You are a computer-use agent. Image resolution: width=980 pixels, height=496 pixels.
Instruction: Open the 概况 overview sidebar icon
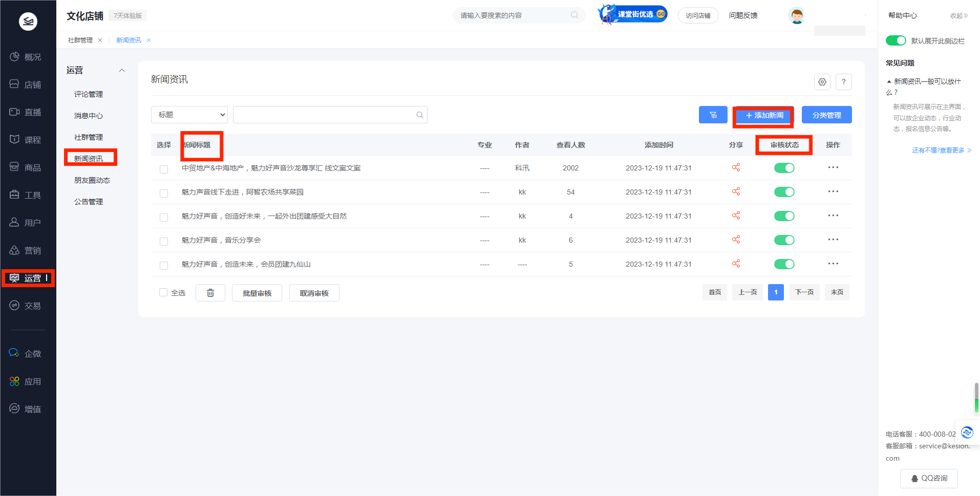14,57
